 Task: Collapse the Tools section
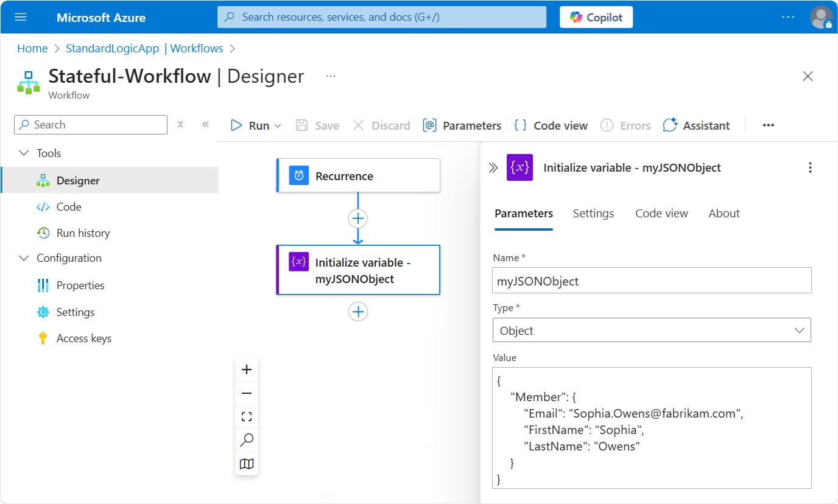pos(24,153)
